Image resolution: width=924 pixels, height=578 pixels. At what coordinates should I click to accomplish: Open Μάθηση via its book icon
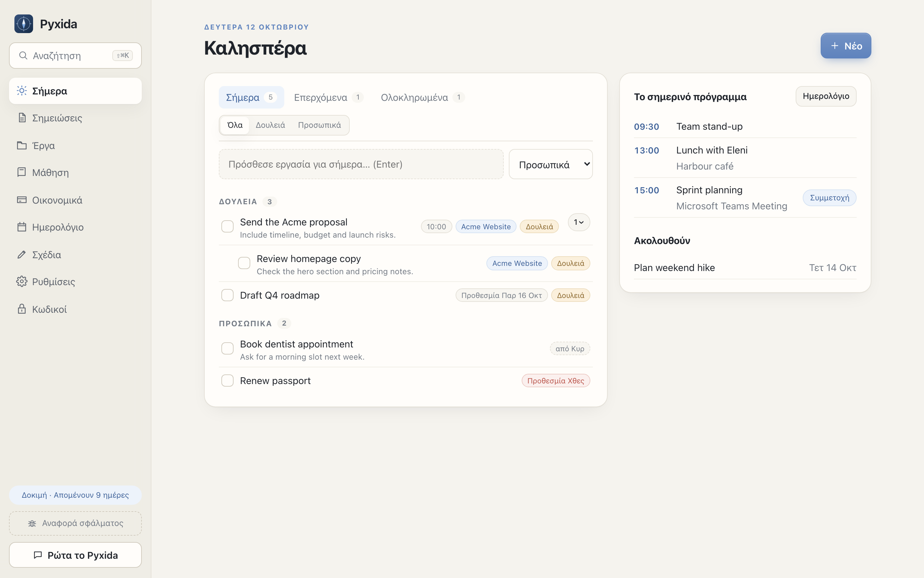(x=22, y=172)
